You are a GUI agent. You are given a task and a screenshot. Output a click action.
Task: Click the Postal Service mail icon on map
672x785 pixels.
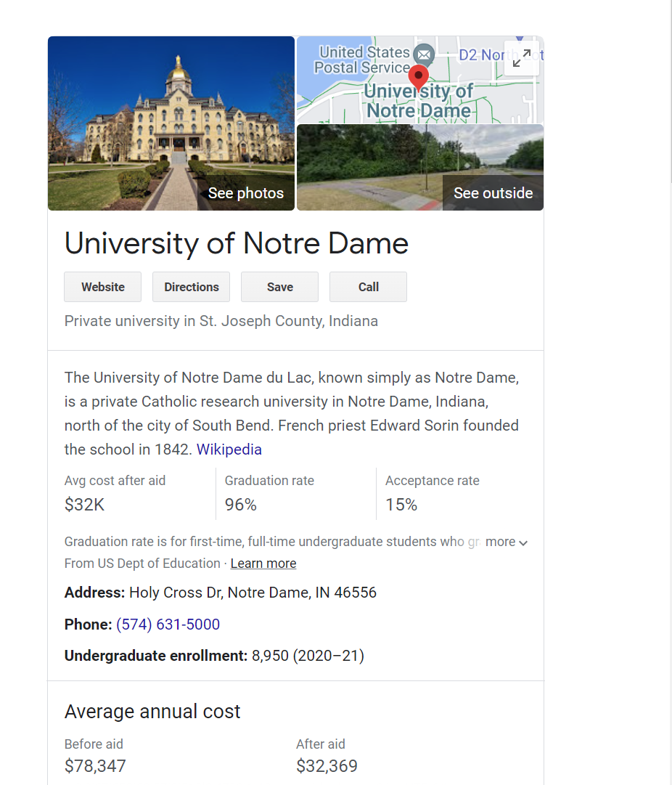tap(423, 54)
